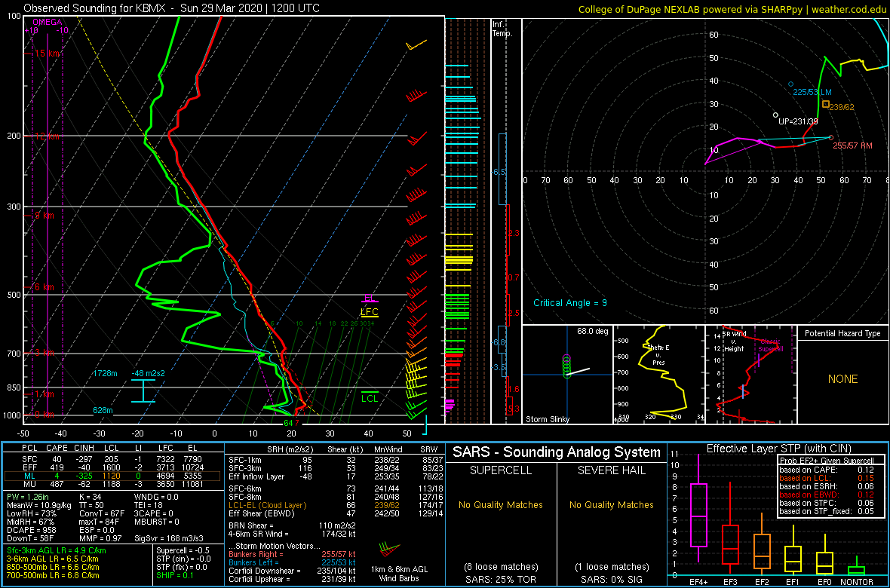Click the 1km & 6km AGL wind barbs icon
This screenshot has height=588, width=890.
pyautogui.click(x=389, y=549)
